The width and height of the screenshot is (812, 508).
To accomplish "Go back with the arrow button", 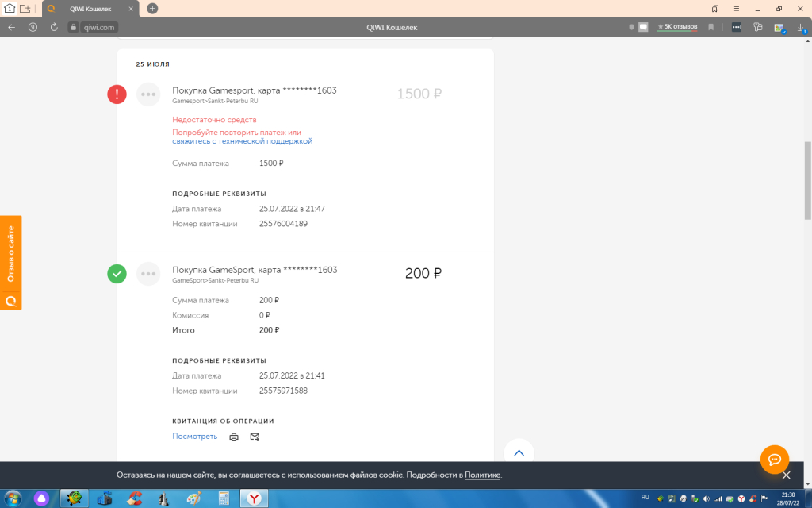I will click(11, 27).
